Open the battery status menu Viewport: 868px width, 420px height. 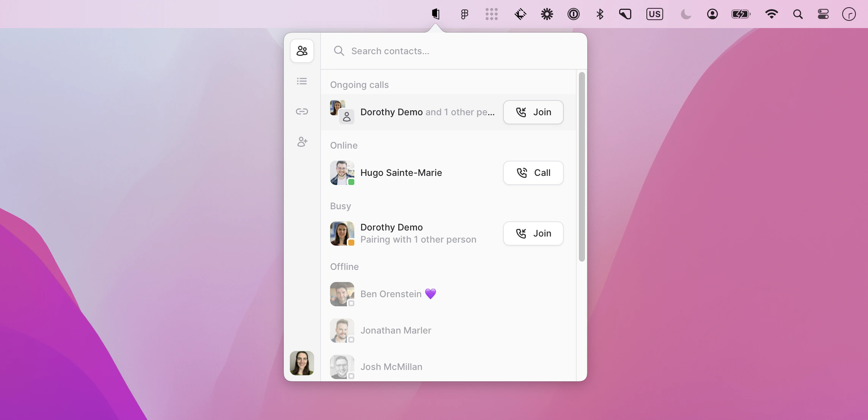(x=741, y=14)
